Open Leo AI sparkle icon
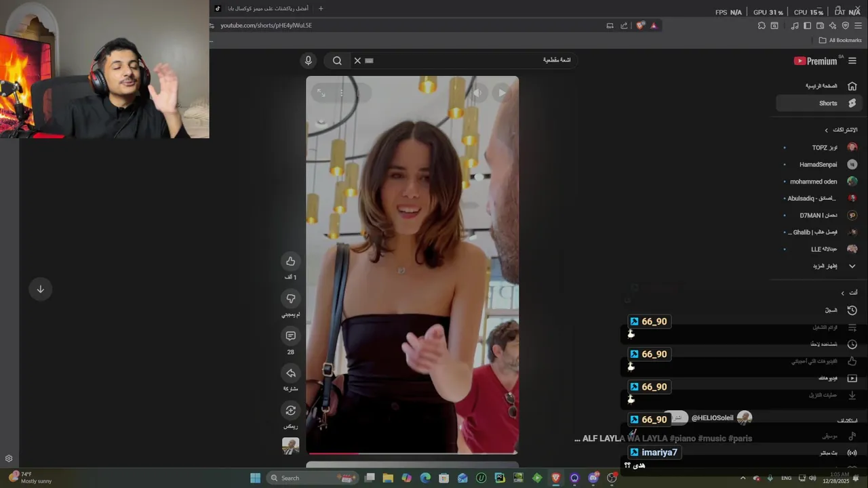 tap(833, 26)
